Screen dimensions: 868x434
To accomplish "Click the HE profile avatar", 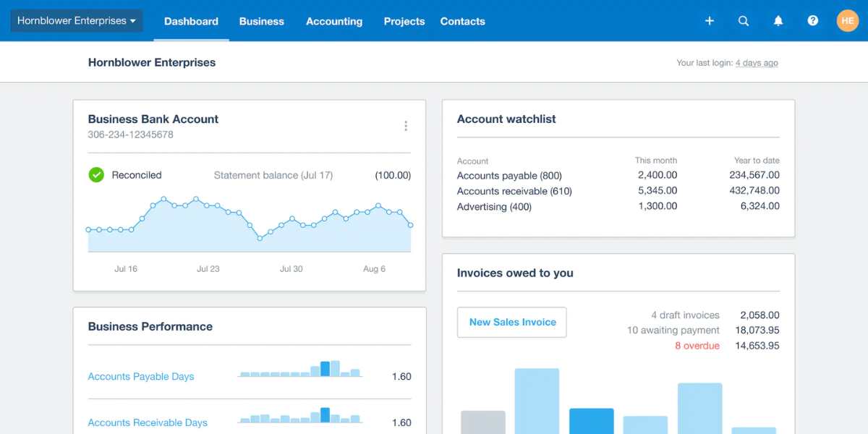I will pos(847,21).
